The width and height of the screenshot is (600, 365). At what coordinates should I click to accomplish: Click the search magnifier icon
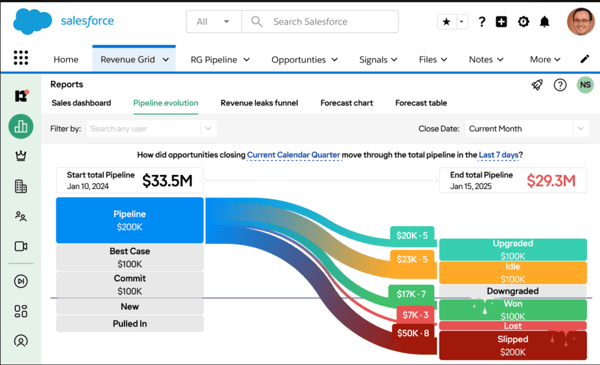(256, 21)
